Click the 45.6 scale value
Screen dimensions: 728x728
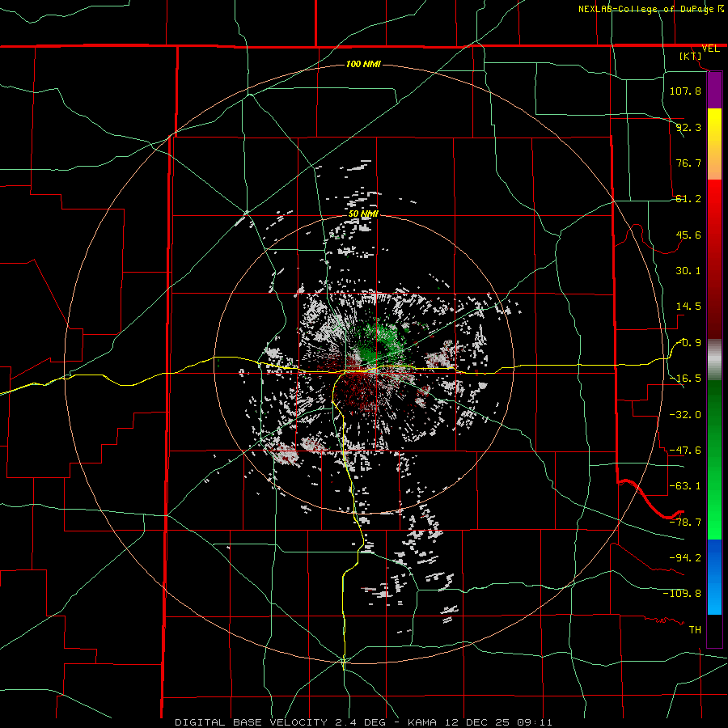688,235
